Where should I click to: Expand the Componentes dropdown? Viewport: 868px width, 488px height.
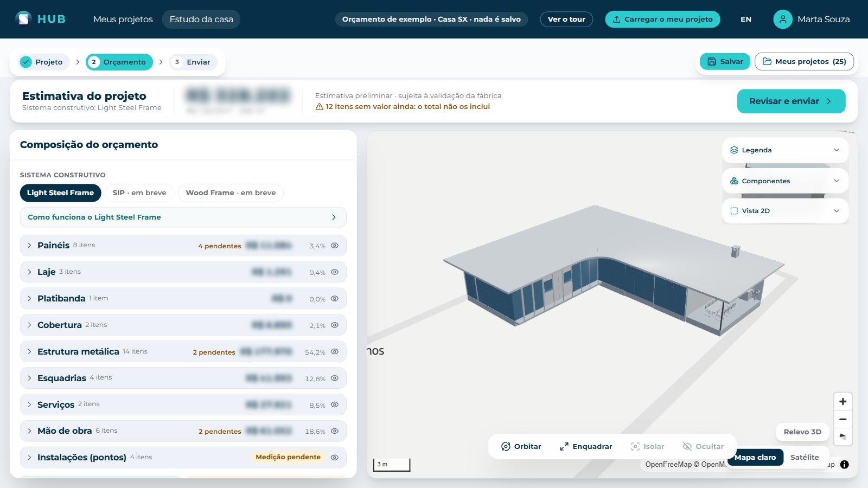(785, 181)
